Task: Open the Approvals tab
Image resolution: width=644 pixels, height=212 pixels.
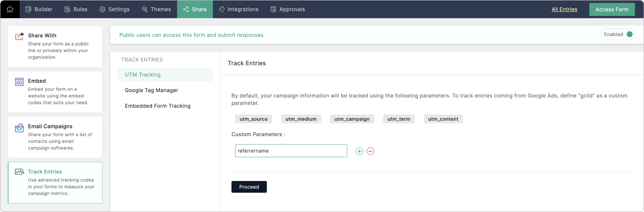Action: pos(288,9)
